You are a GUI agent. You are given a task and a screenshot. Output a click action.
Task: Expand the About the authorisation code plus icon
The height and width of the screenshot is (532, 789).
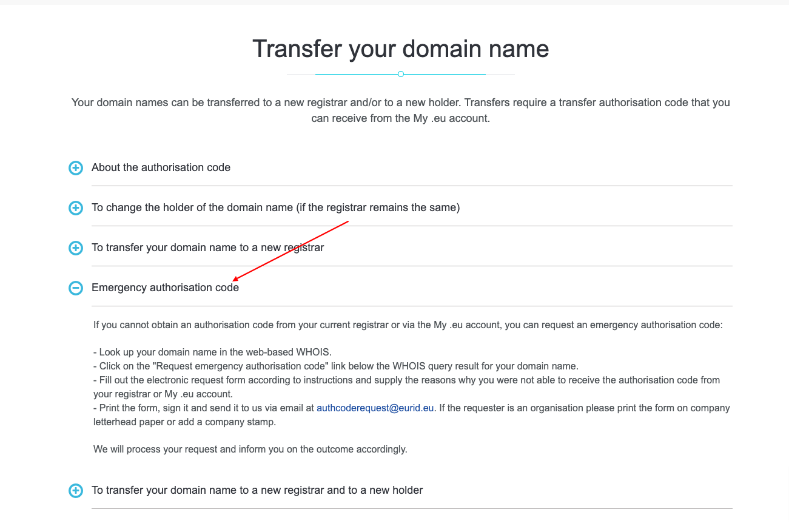[75, 168]
